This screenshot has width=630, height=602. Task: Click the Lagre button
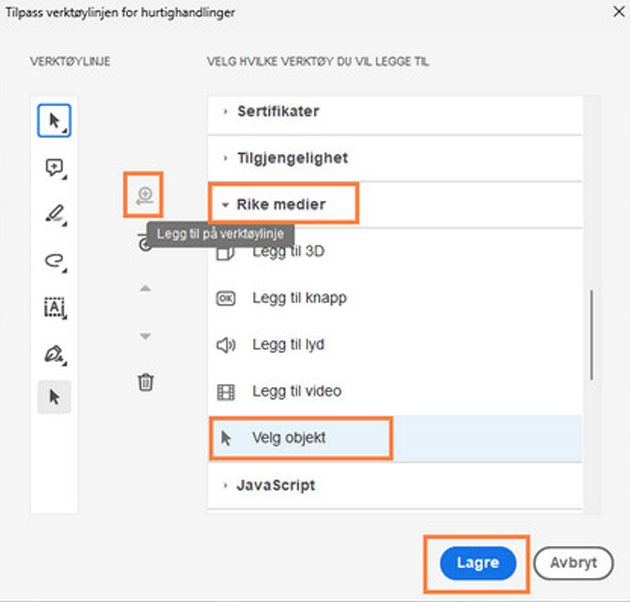coord(477,563)
